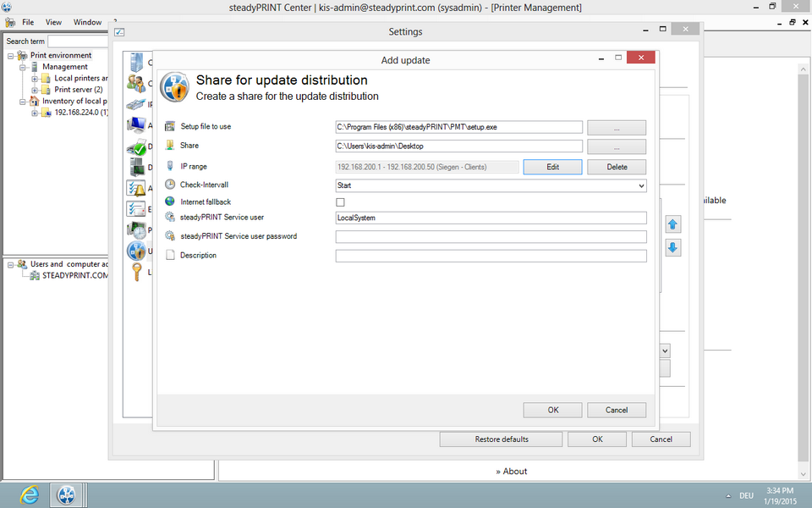
Task: Open the golden key settings category icon
Action: pos(137,272)
